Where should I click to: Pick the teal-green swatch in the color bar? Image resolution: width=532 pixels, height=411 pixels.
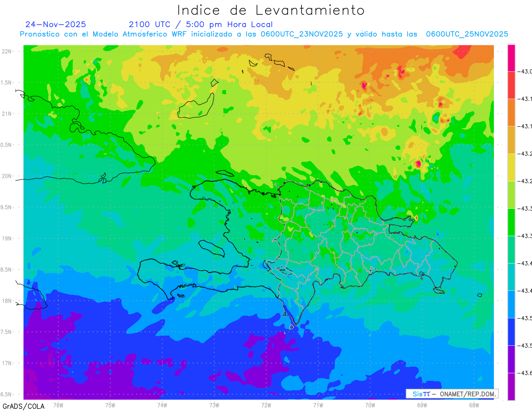[511, 250]
